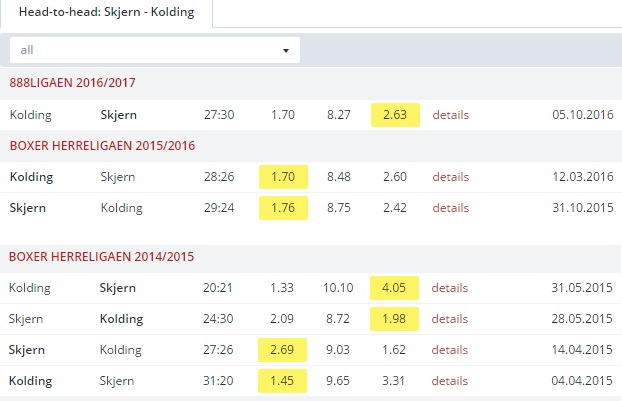The height and width of the screenshot is (401, 622).
Task: Open details for the 31.05.2015 match
Action: point(450,288)
